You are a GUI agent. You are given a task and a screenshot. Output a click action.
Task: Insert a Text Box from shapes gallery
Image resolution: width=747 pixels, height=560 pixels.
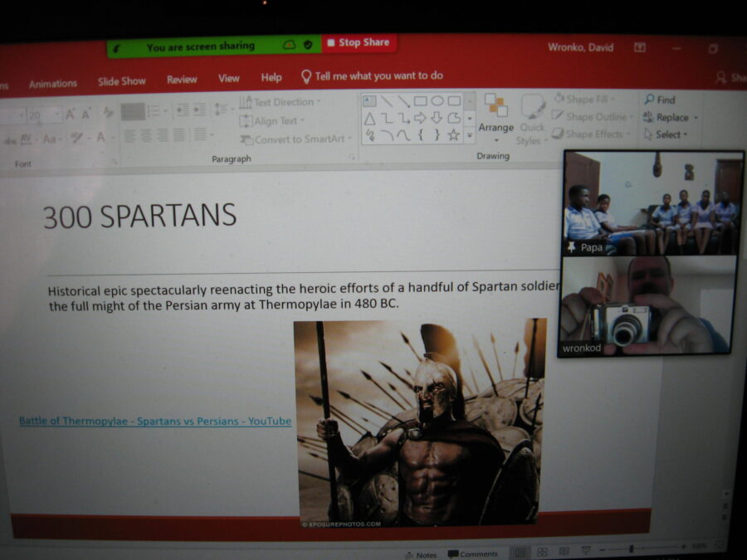369,101
